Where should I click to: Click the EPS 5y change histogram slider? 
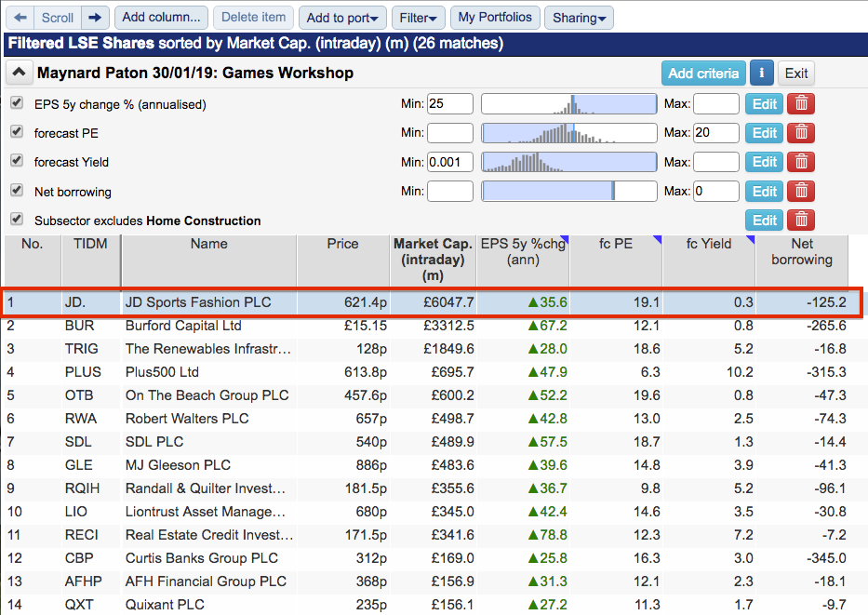[x=569, y=104]
